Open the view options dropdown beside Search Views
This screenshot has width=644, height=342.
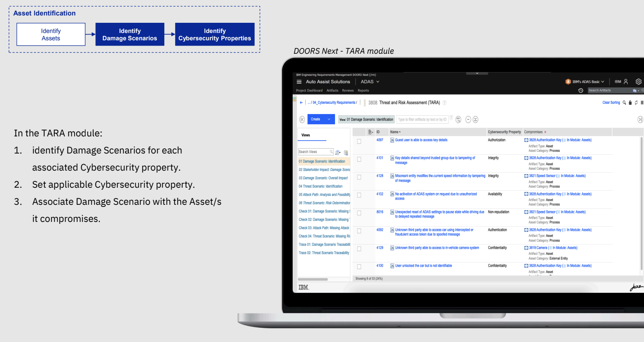338,153
